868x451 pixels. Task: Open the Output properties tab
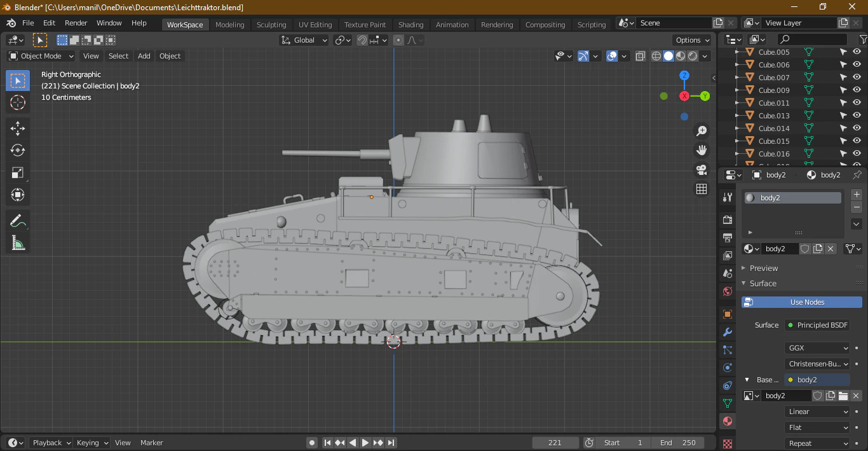pos(728,237)
